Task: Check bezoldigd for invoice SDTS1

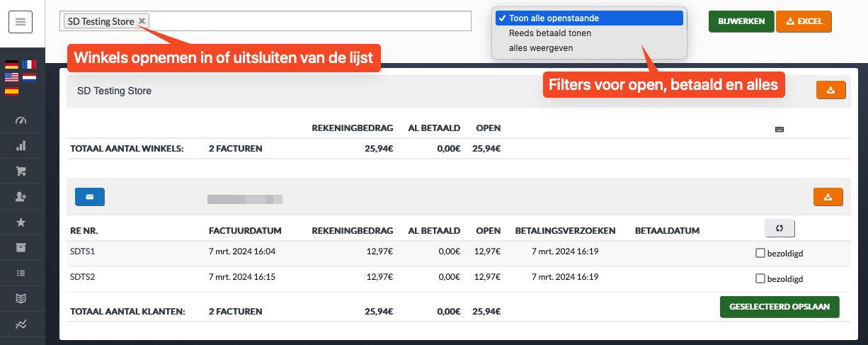Action: (760, 252)
